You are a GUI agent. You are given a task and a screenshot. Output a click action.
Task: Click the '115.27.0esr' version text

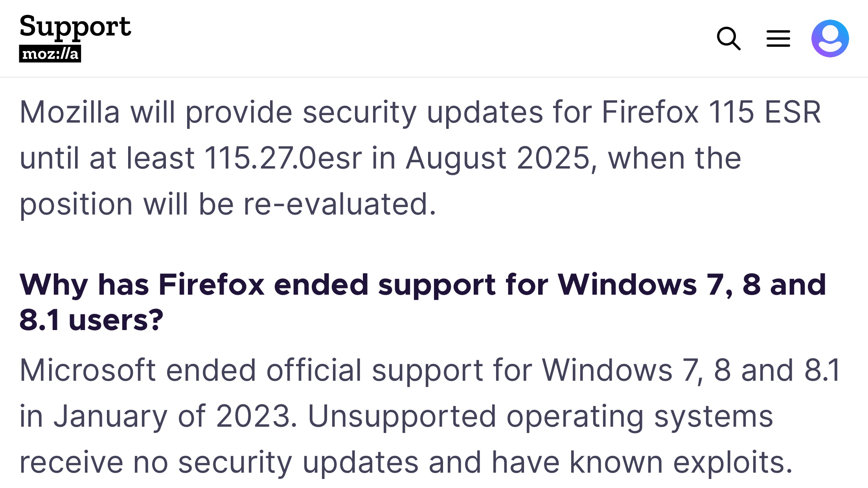click(x=283, y=158)
